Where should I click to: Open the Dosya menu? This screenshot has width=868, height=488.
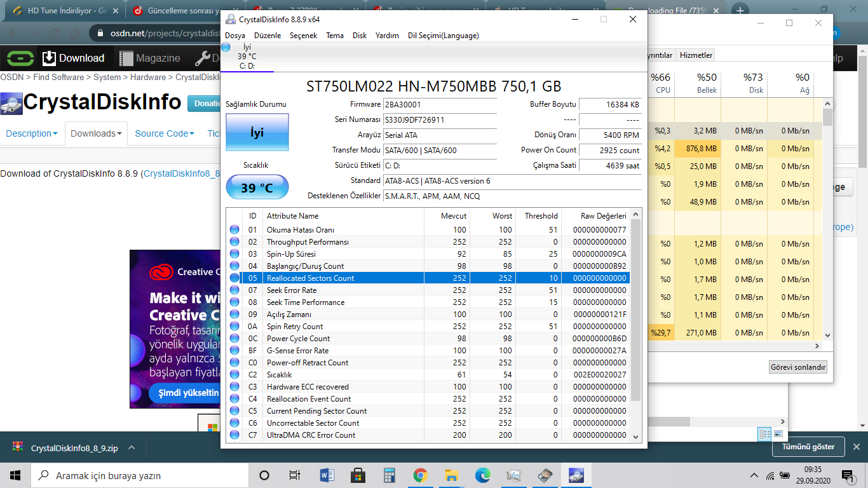tap(235, 36)
